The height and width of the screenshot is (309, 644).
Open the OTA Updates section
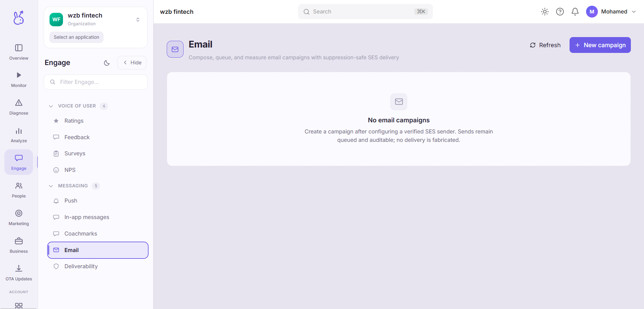(19, 273)
